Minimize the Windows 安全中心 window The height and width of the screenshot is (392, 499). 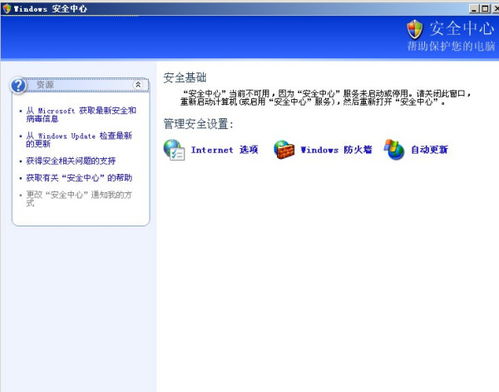point(474,9)
